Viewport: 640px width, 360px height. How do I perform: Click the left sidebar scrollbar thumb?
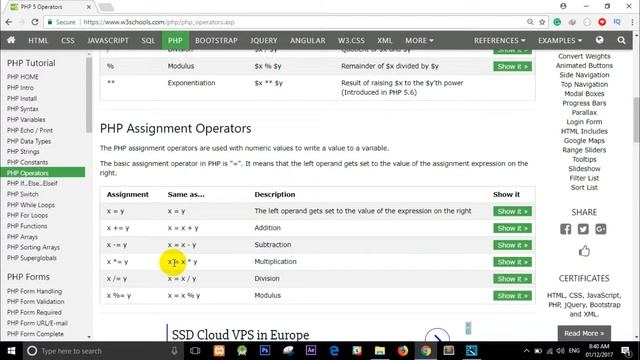click(89, 95)
